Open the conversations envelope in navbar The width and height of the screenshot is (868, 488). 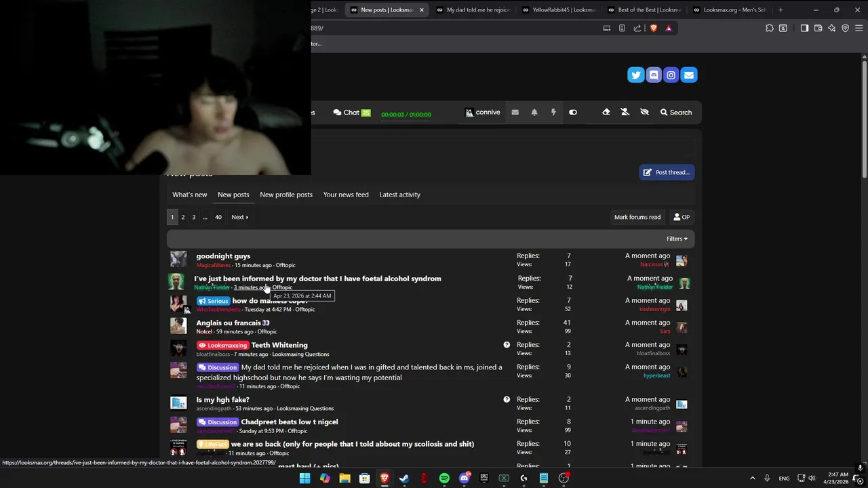[515, 113]
